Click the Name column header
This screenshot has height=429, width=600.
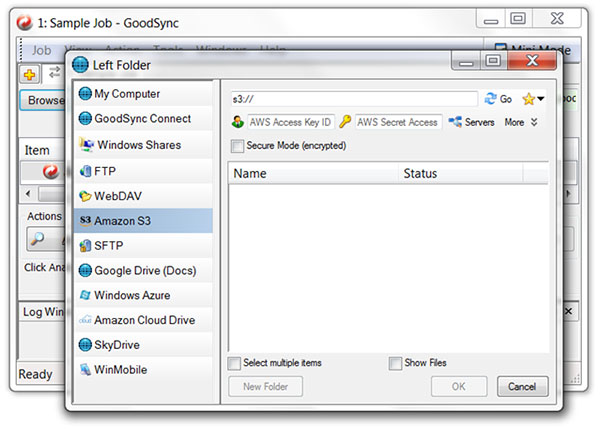[313, 173]
